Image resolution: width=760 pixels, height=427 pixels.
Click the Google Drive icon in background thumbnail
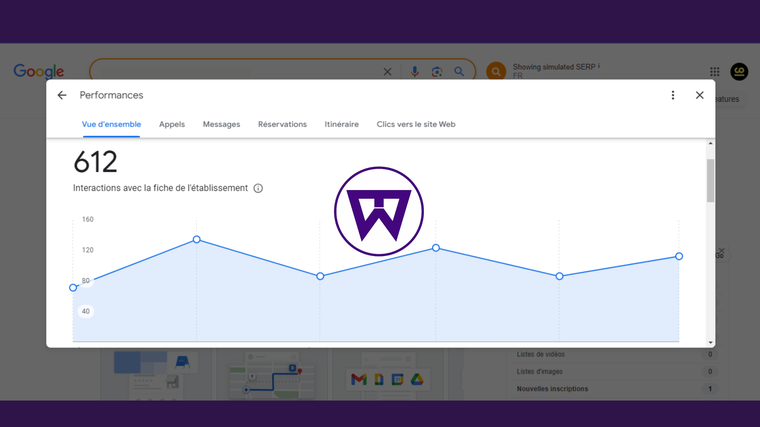(x=417, y=380)
